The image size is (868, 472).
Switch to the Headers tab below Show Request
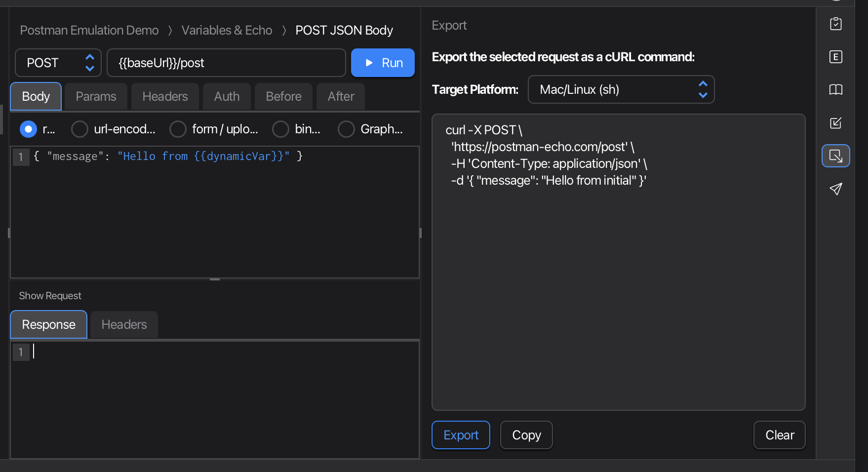[123, 324]
